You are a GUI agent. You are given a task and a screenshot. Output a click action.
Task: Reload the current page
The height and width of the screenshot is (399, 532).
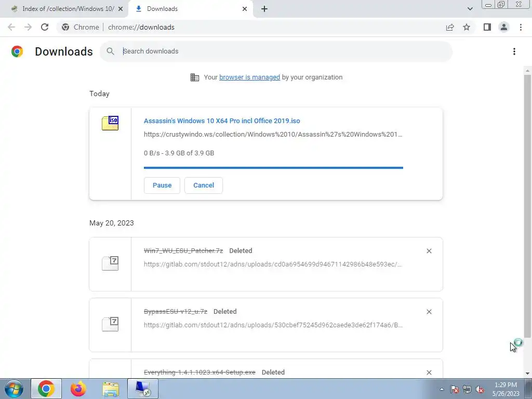click(x=45, y=27)
